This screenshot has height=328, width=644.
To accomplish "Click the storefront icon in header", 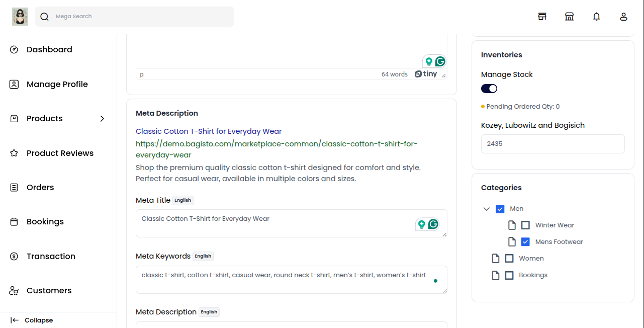I will tap(542, 17).
